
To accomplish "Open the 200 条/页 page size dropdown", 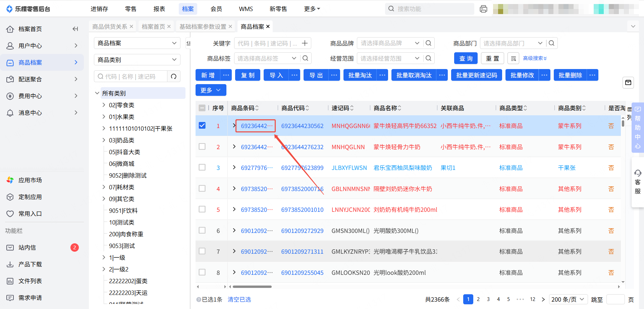I will [x=568, y=299].
